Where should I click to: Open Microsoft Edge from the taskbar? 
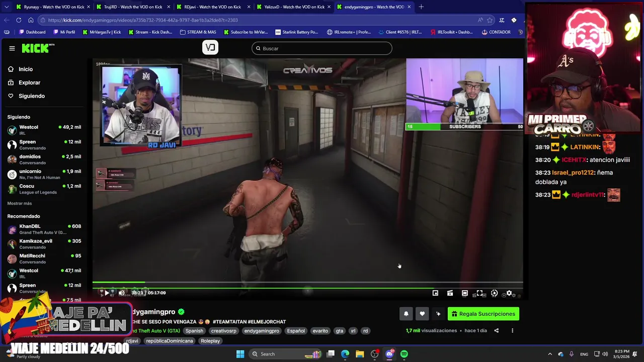click(345, 354)
